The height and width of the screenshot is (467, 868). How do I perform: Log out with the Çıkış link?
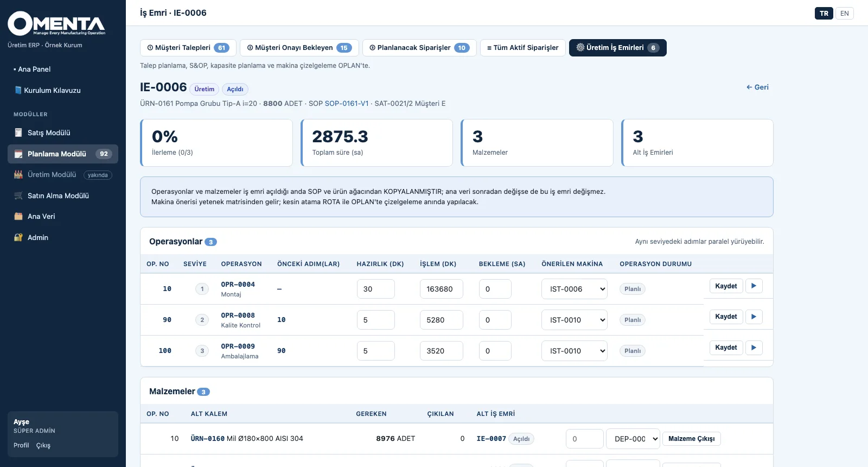[x=43, y=445]
